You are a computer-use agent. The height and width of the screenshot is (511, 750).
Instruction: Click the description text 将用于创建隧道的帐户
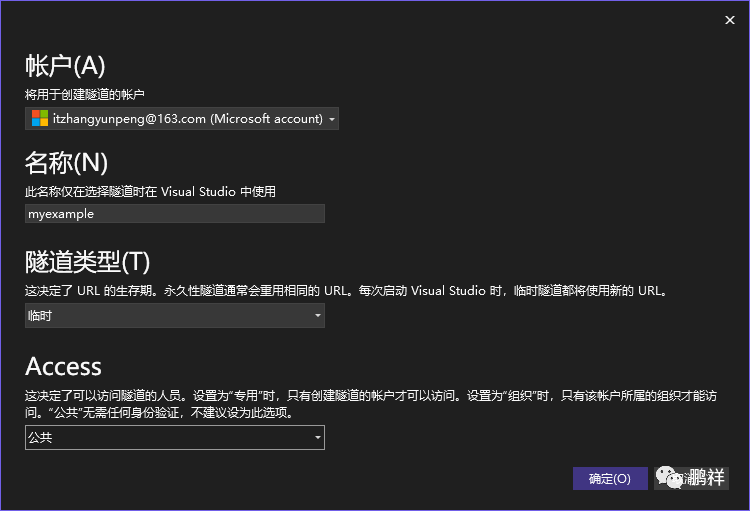pyautogui.click(x=85, y=95)
